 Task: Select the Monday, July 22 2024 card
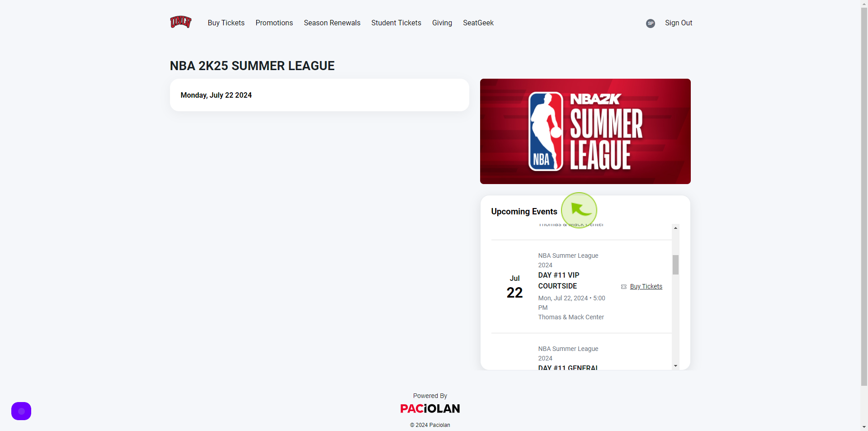point(320,95)
